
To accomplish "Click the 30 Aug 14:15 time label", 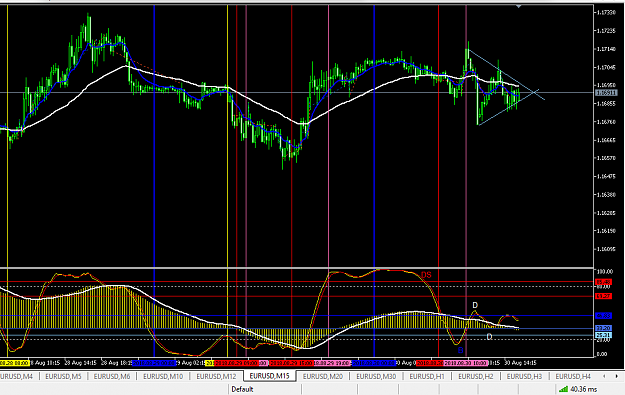I will [520, 363].
